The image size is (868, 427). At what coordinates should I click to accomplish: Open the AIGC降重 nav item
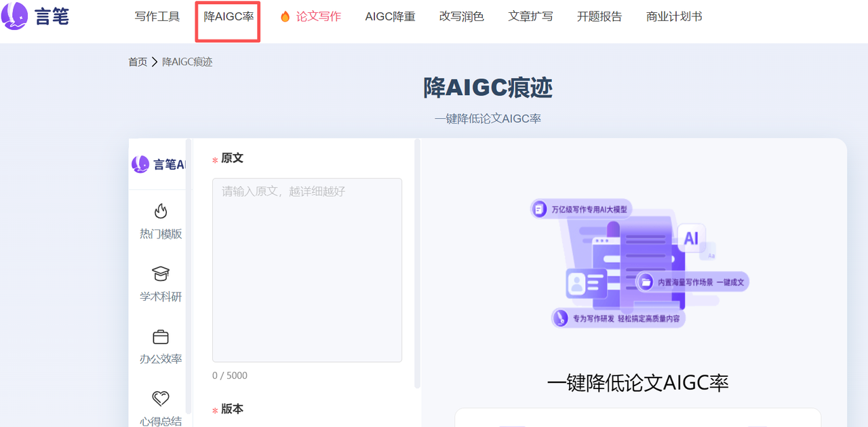point(390,17)
